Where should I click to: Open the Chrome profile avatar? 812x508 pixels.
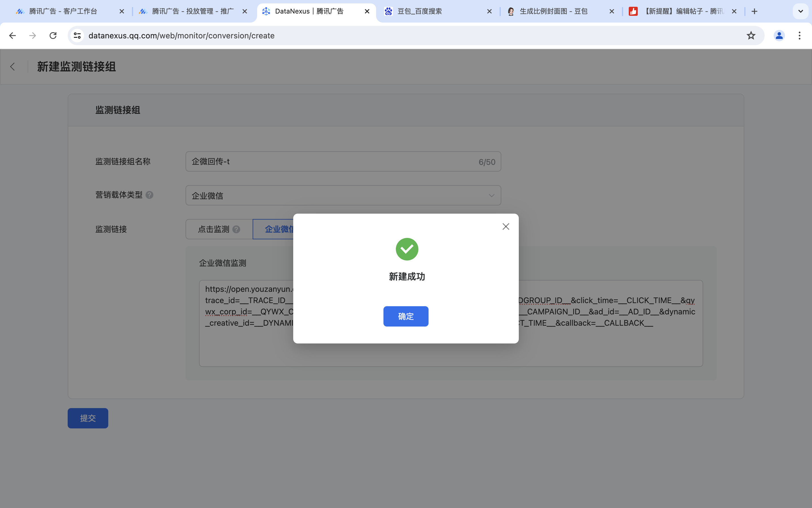(x=779, y=36)
